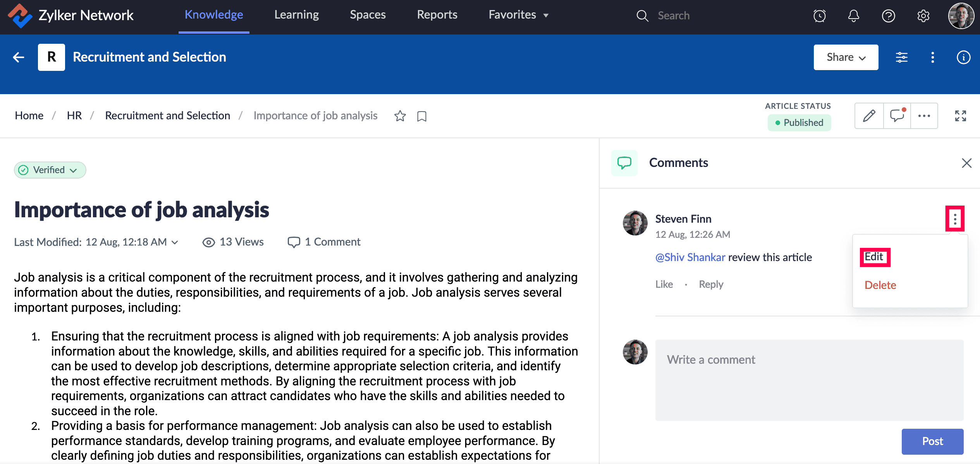This screenshot has height=464, width=980.
Task: Open the manual settings sliders icon
Action: click(x=901, y=57)
